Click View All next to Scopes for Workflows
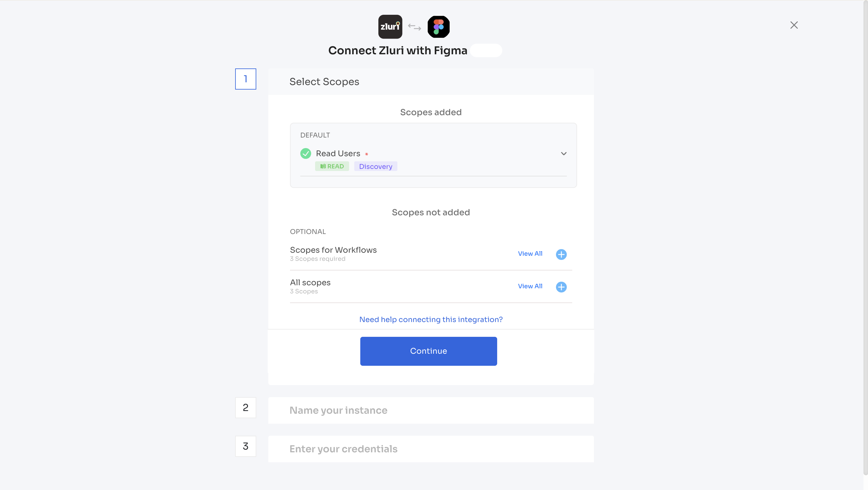 point(530,254)
